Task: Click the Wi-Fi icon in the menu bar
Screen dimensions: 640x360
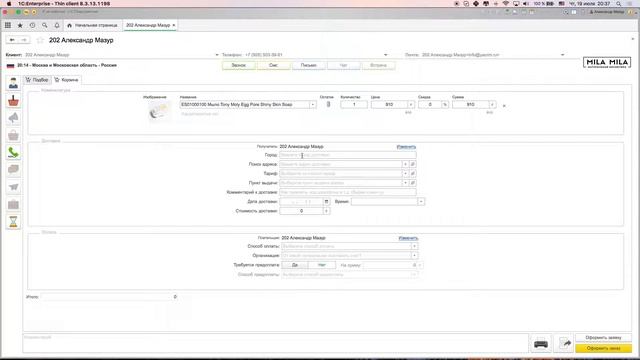Action: (506, 4)
